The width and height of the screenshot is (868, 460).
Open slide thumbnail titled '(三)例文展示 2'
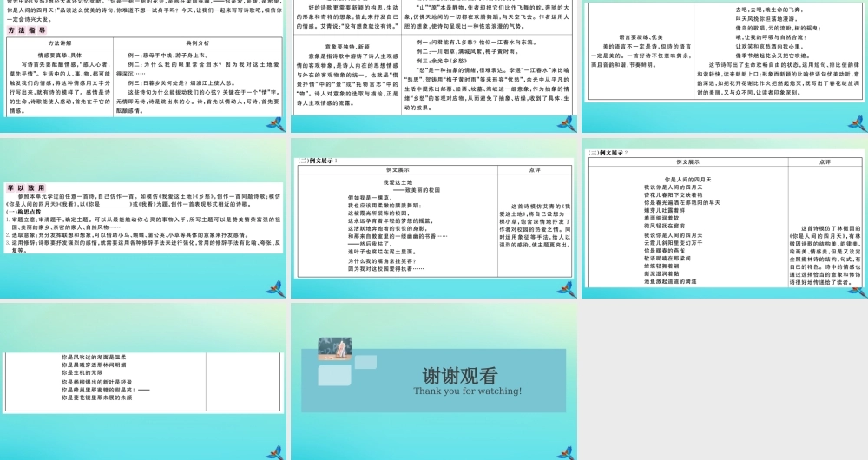725,218
